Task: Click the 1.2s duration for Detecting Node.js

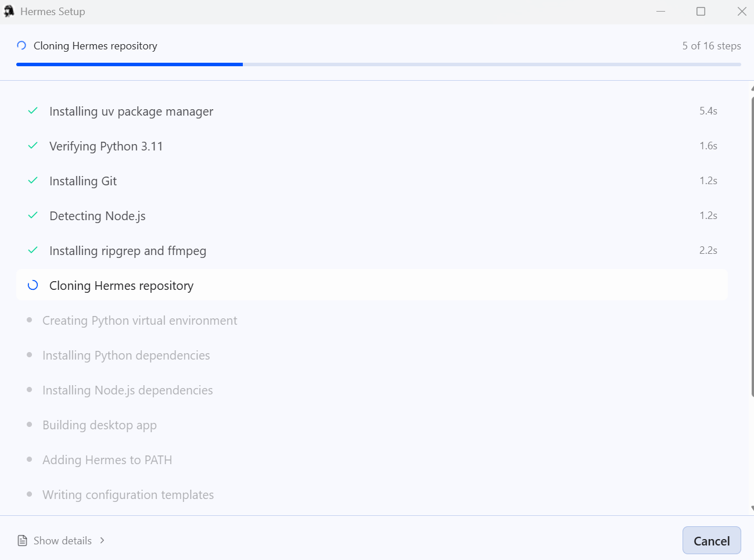Action: pyautogui.click(x=708, y=216)
